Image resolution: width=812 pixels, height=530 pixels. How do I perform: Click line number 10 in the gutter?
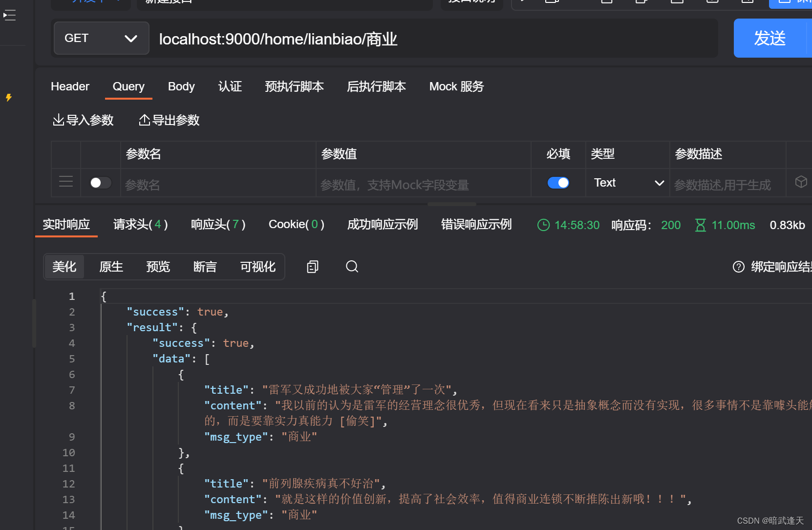pos(68,452)
